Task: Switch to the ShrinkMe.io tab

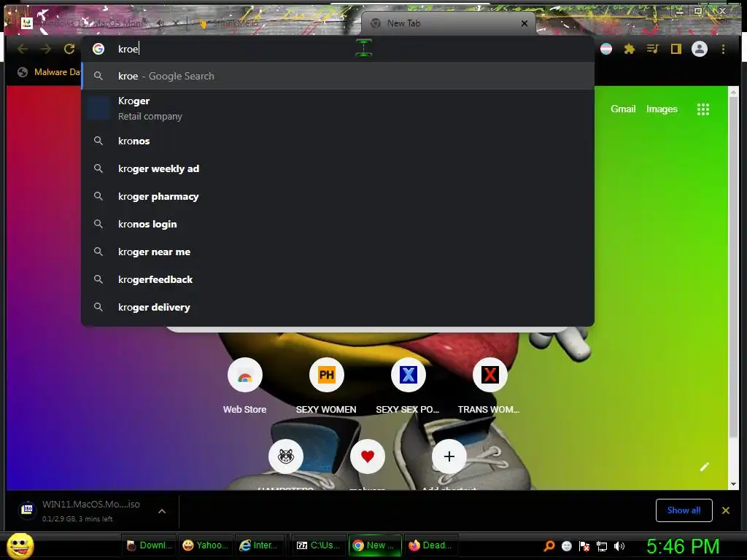Action: pos(236,23)
